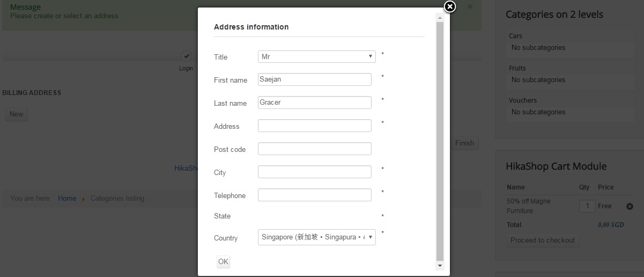Remove the Magne Furniture cart item
This screenshot has width=644, height=277.
630,206
